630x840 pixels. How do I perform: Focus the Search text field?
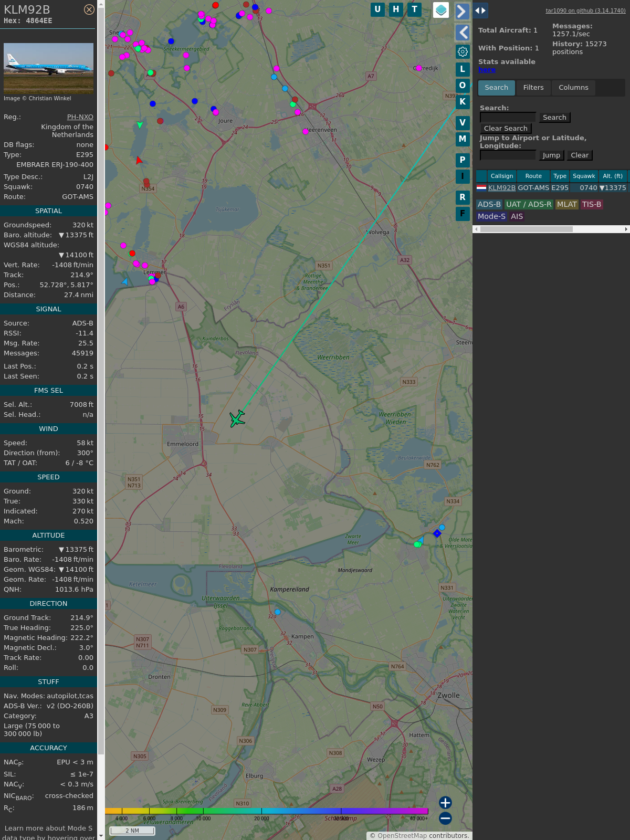pyautogui.click(x=508, y=118)
